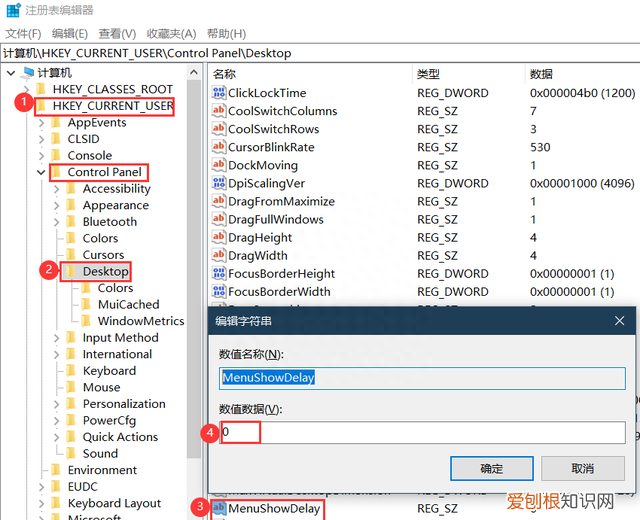Image resolution: width=640 pixels, height=520 pixels.
Task: Expand the Appearance key
Action: pyautogui.click(x=56, y=205)
